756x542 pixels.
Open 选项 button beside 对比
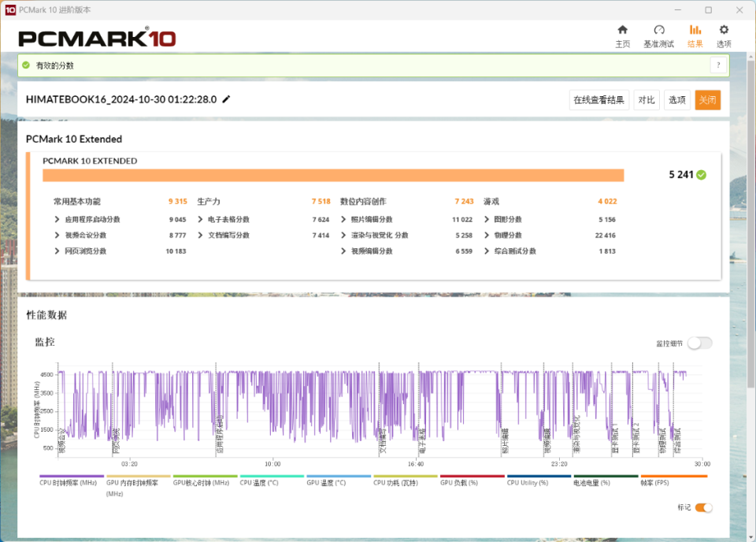tap(677, 100)
